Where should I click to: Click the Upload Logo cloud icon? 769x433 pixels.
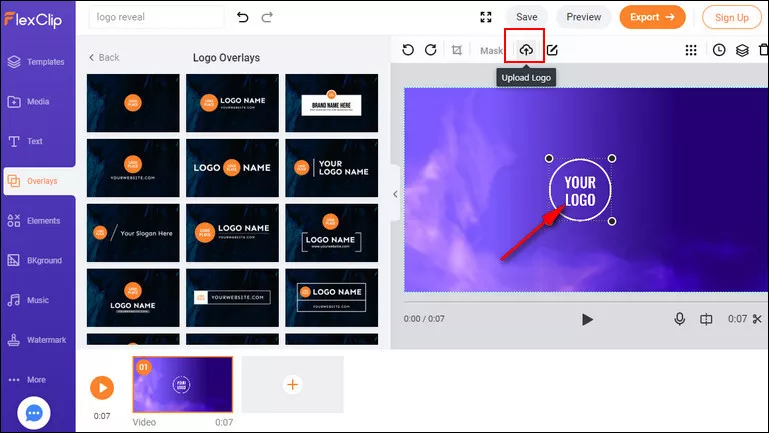526,50
